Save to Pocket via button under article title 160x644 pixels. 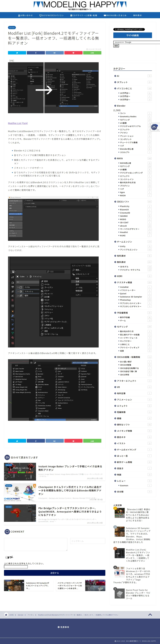click(x=73, y=53)
